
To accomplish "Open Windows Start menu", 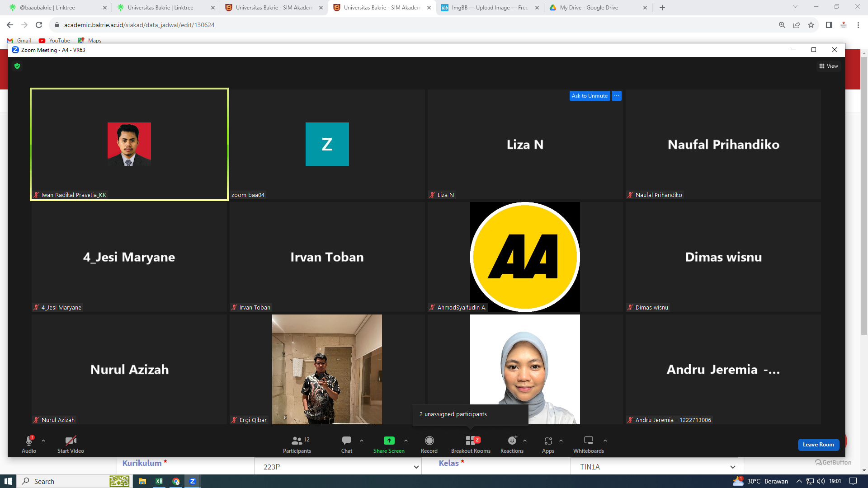I will [x=8, y=481].
